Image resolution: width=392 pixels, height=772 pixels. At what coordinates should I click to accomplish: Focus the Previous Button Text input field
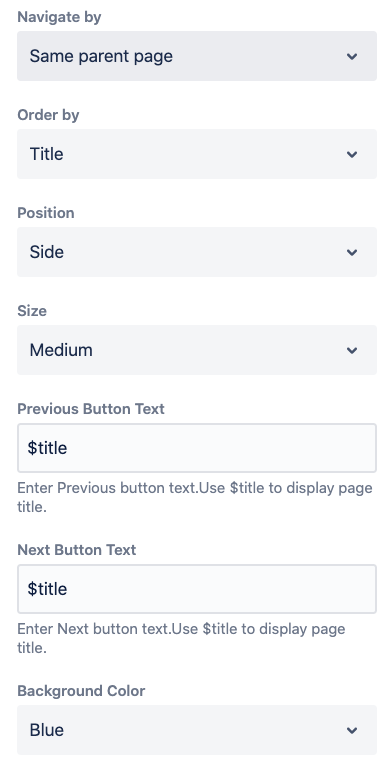(197, 448)
